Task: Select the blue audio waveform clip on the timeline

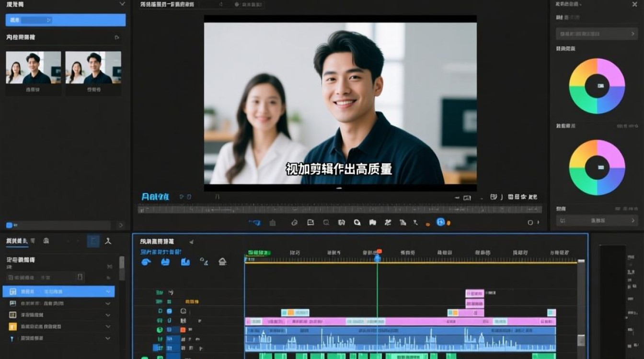Action: point(400,339)
